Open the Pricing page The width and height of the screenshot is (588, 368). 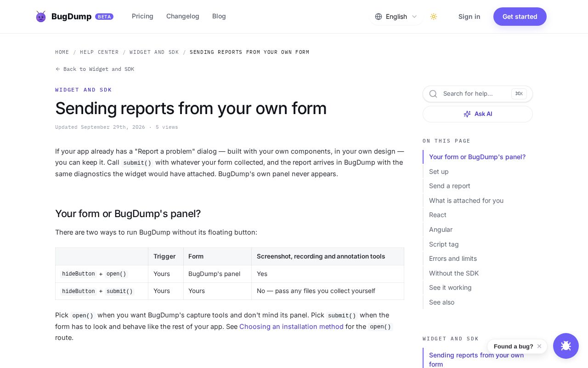point(142,17)
